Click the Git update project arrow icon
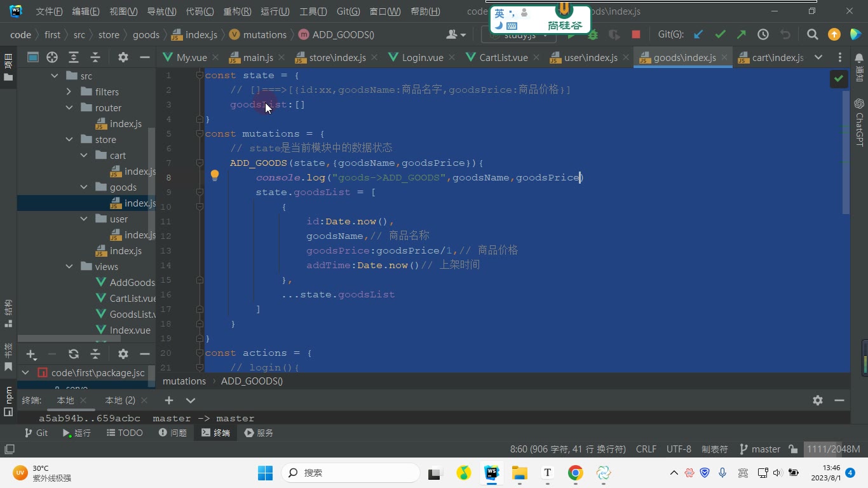Viewport: 868px width, 488px height. [x=698, y=35]
